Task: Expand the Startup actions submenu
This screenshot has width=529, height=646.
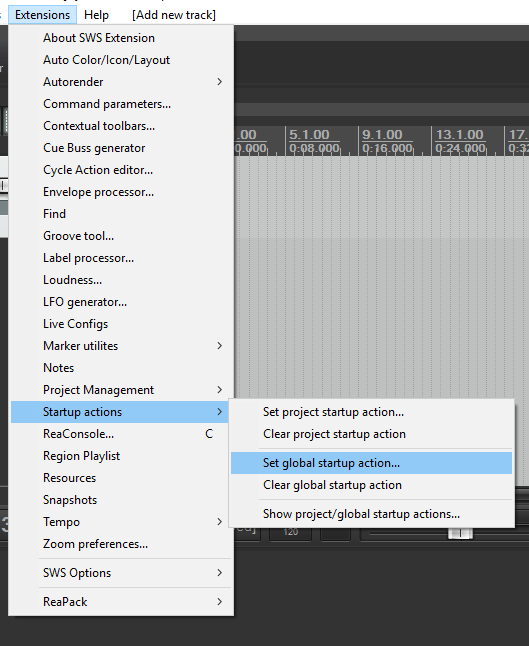Action: (x=121, y=412)
